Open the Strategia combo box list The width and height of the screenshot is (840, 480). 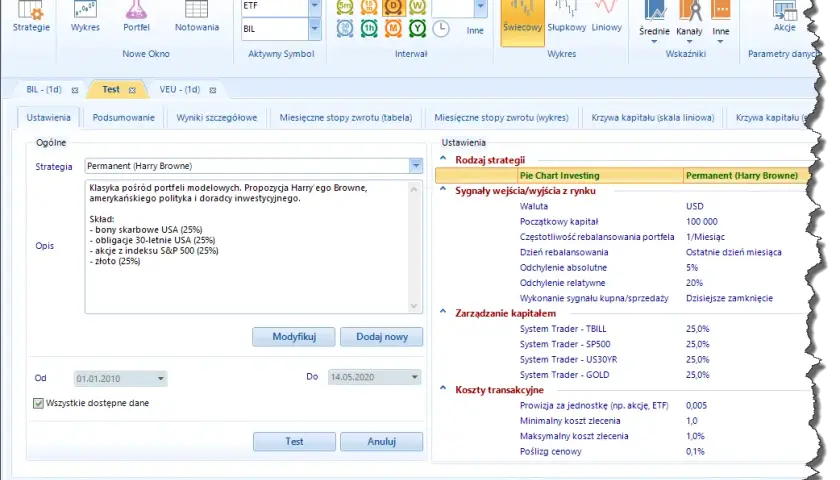tap(416, 166)
